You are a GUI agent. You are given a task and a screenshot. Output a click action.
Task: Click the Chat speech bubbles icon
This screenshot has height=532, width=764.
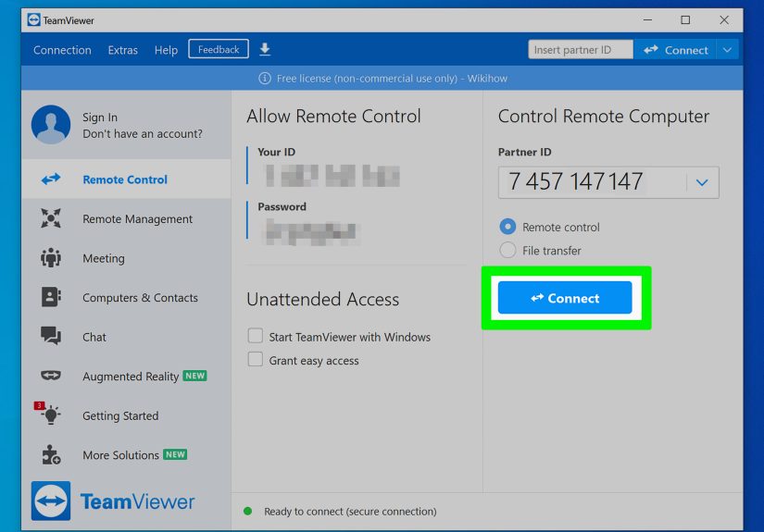51,336
